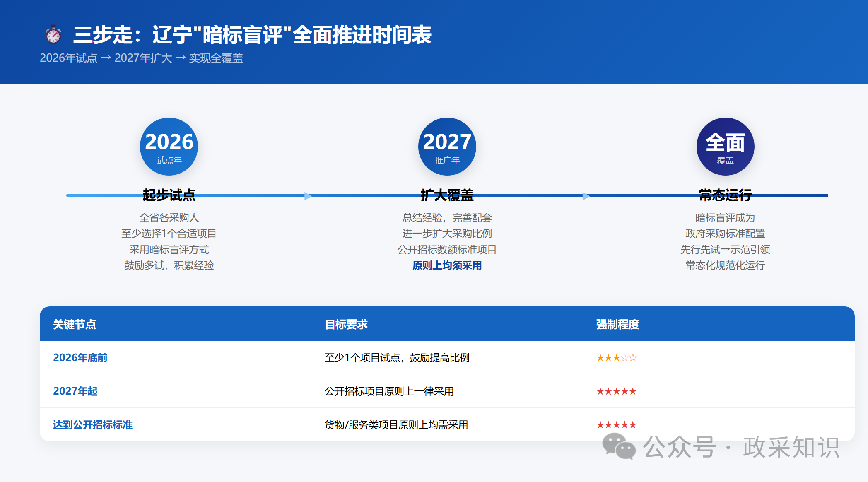868x482 pixels.
Task: Click the cell 货物/服务类项目原则上均需采用
Action: point(396,425)
